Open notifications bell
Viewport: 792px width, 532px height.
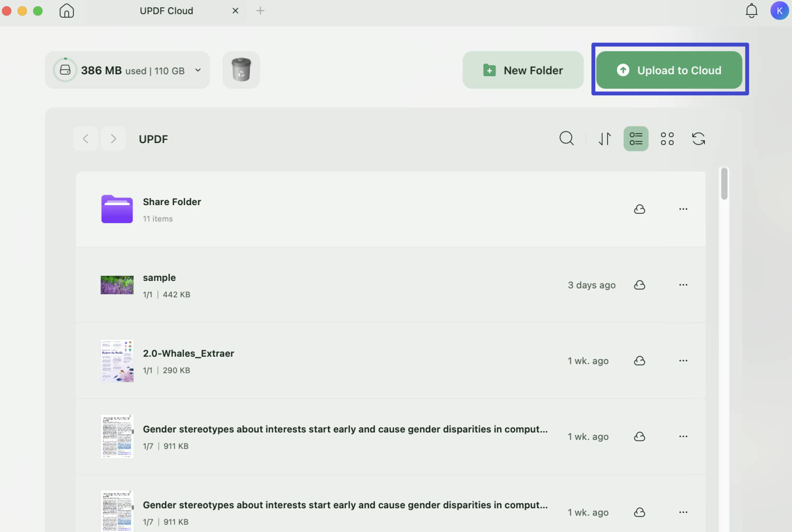(x=751, y=11)
